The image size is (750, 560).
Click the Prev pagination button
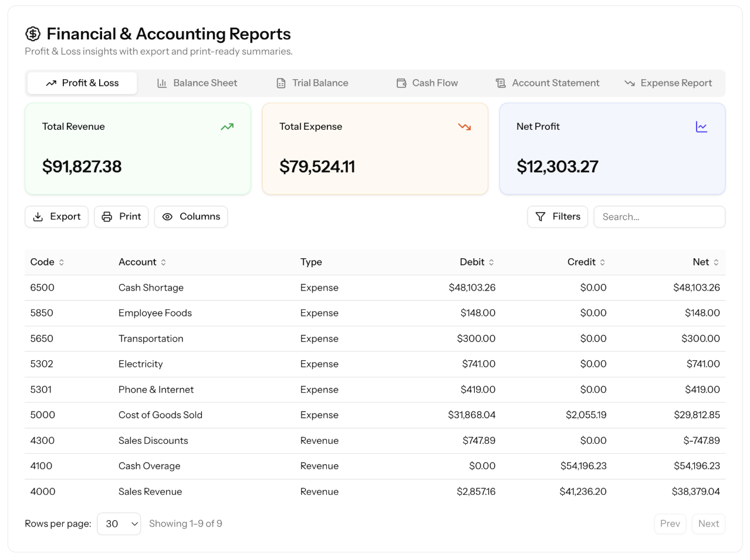(x=670, y=524)
